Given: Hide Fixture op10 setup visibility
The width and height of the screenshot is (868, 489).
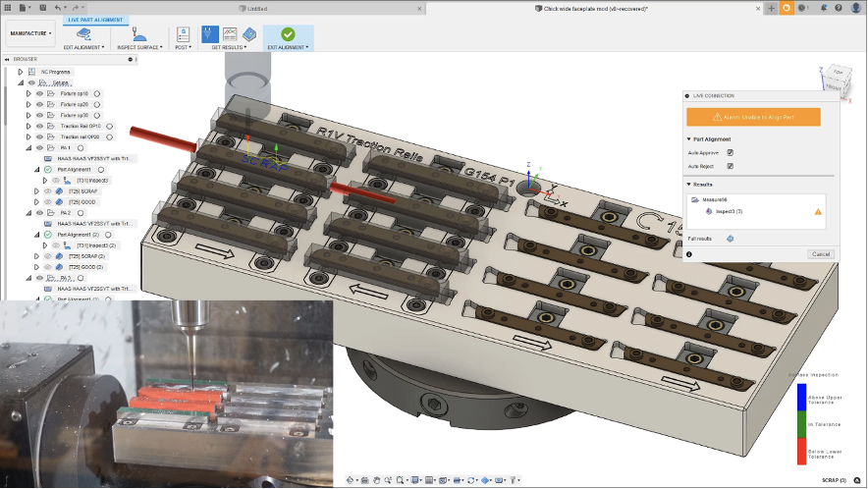Looking at the screenshot, I should [x=39, y=93].
